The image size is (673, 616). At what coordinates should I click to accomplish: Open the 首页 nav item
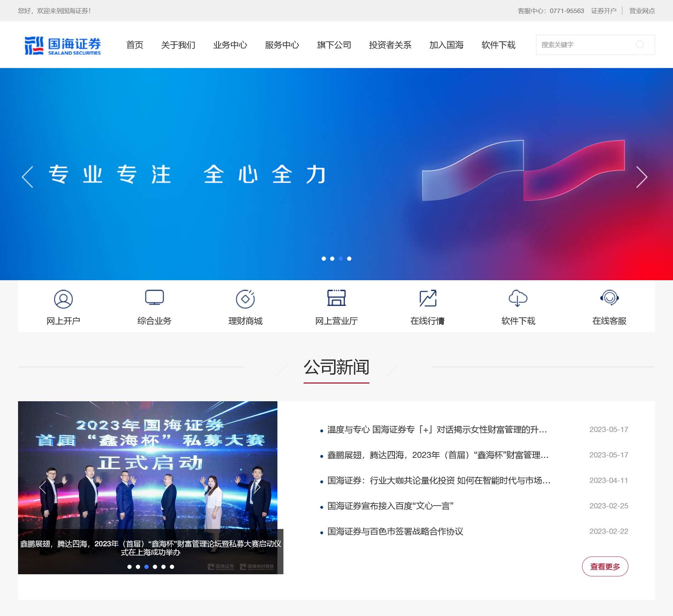[x=135, y=45]
